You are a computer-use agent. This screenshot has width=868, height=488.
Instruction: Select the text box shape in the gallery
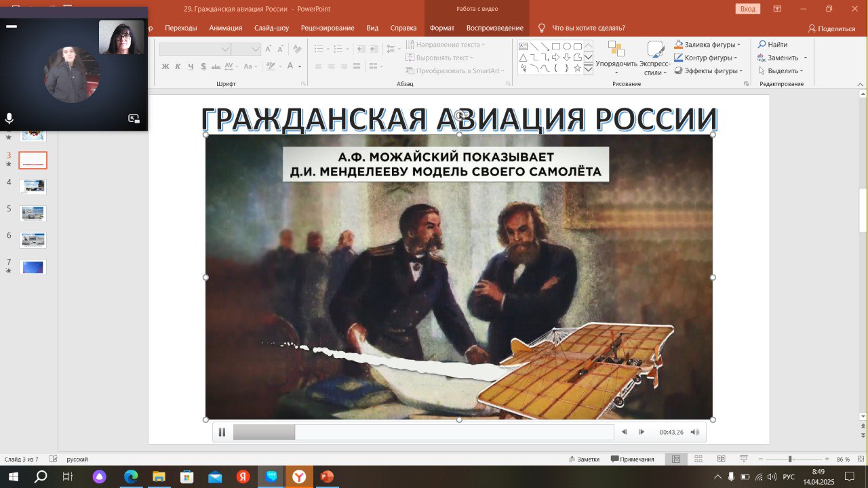click(x=524, y=47)
